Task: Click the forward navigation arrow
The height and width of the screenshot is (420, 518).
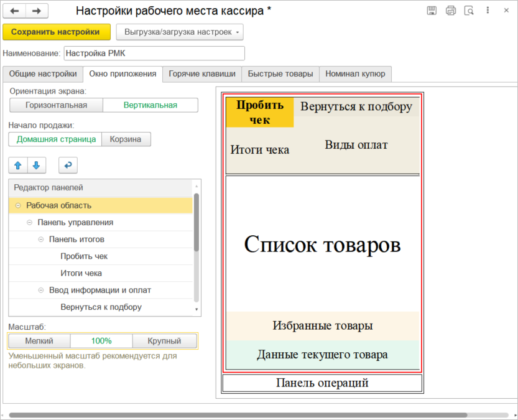Action: click(x=36, y=11)
